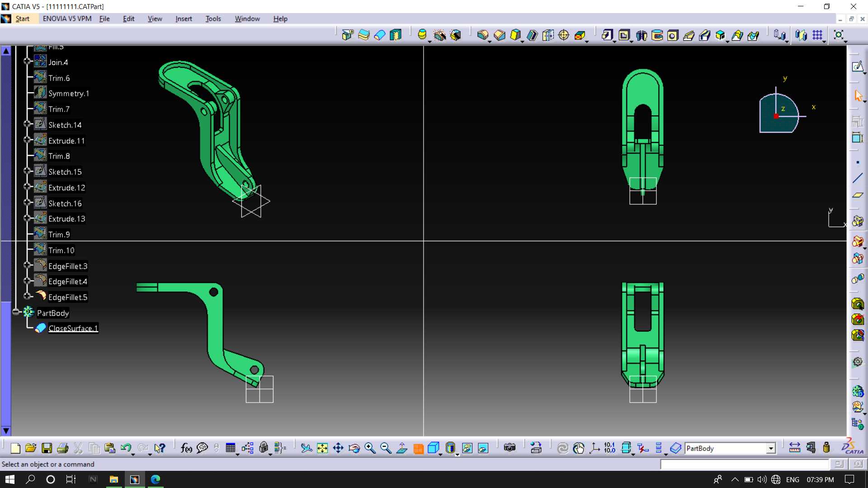The image size is (868, 488).
Task: Click the Measure Between icon
Action: click(794, 448)
